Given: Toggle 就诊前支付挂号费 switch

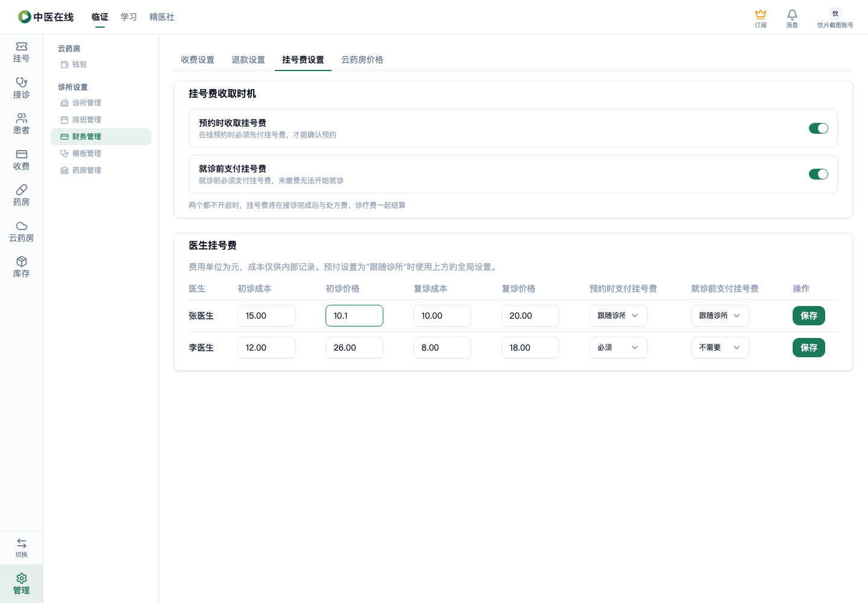Looking at the screenshot, I should [x=818, y=174].
